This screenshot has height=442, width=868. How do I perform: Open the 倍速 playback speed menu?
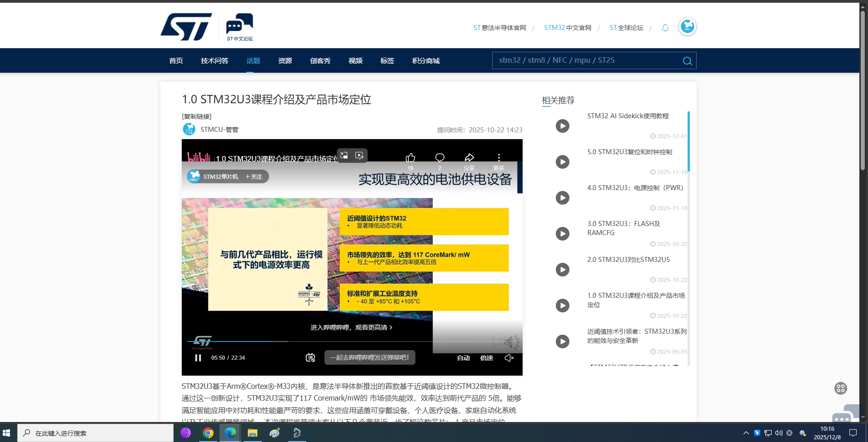click(487, 358)
